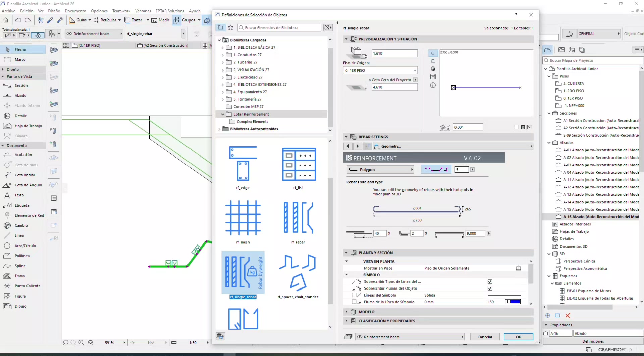Tick the Pluma de la Línea de Símbolo checkbox
The image size is (644, 356).
click(354, 302)
